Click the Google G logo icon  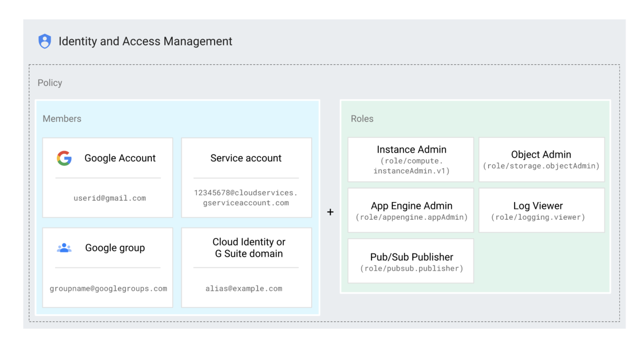tap(64, 158)
